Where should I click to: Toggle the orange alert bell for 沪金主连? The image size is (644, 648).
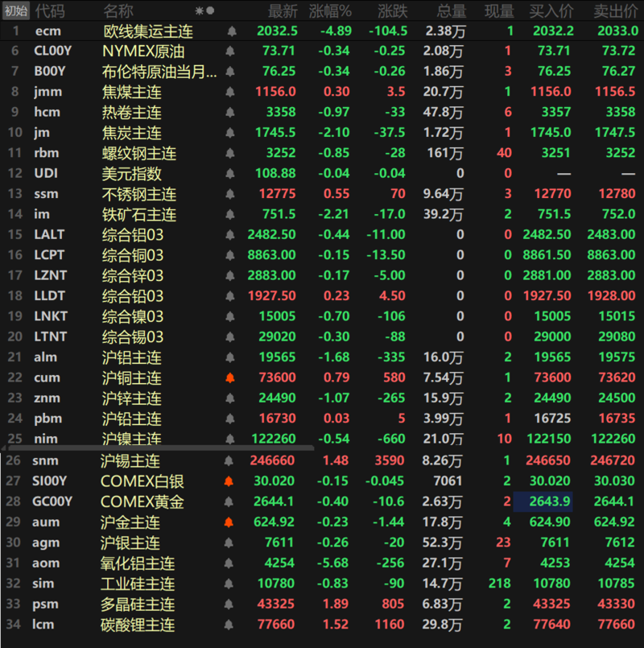[229, 522]
